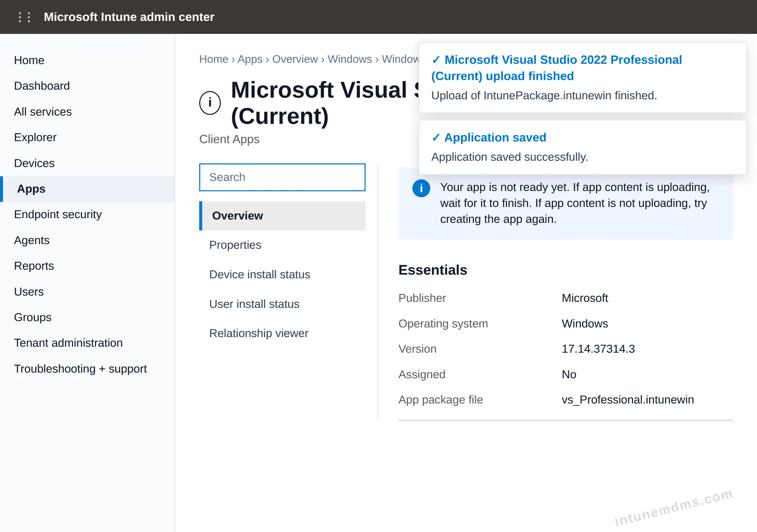Select Apps in the left navigation

click(87, 189)
